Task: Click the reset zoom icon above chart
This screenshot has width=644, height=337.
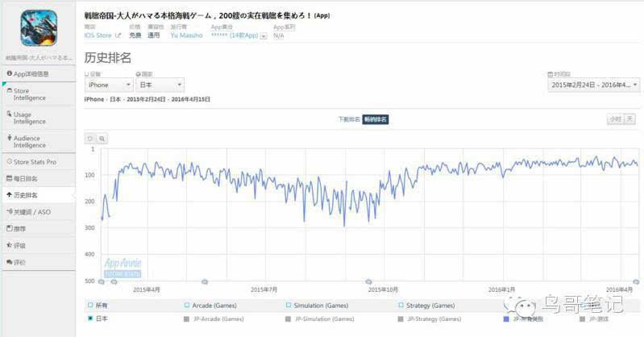Action: (x=89, y=139)
